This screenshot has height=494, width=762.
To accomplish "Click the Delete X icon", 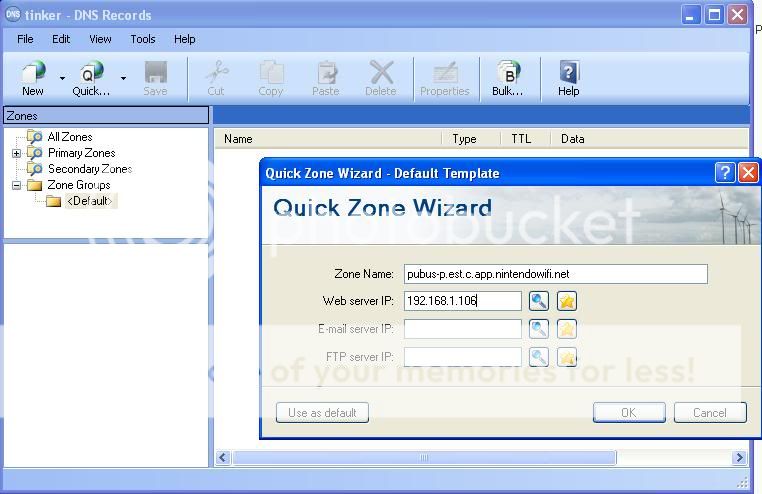I will click(381, 78).
